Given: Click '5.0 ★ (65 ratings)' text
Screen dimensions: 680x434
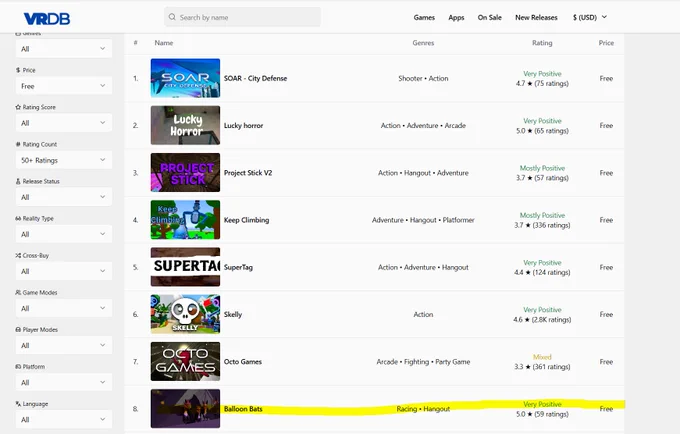Looking at the screenshot, I should [542, 131].
